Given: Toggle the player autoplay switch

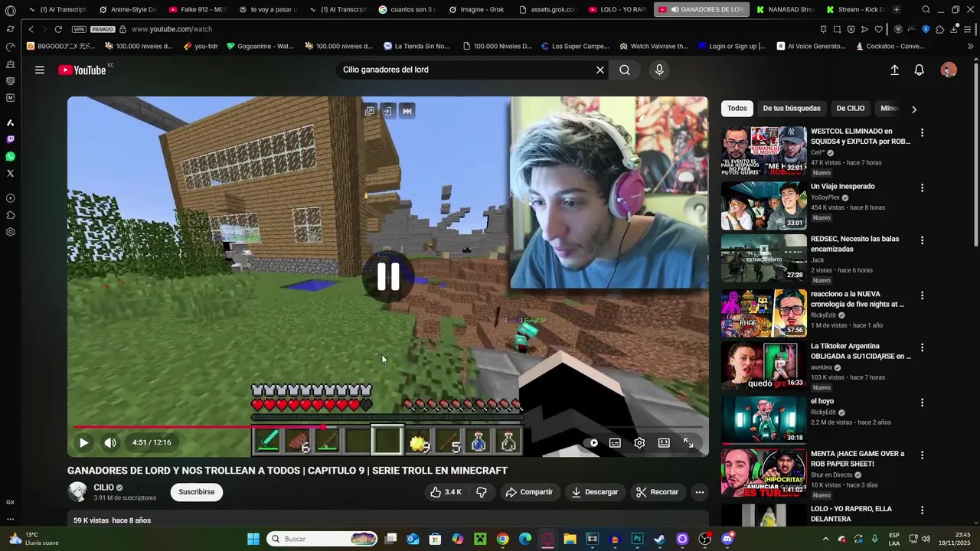Looking at the screenshot, I should tap(592, 442).
